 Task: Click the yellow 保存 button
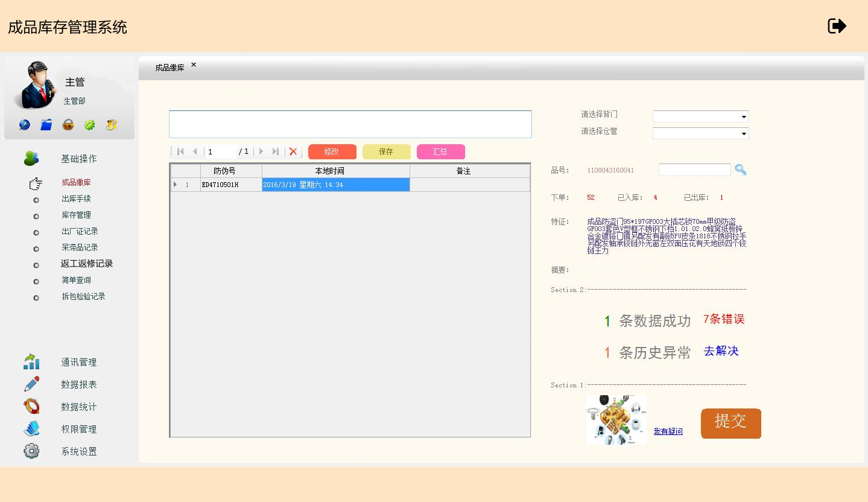[x=386, y=152]
